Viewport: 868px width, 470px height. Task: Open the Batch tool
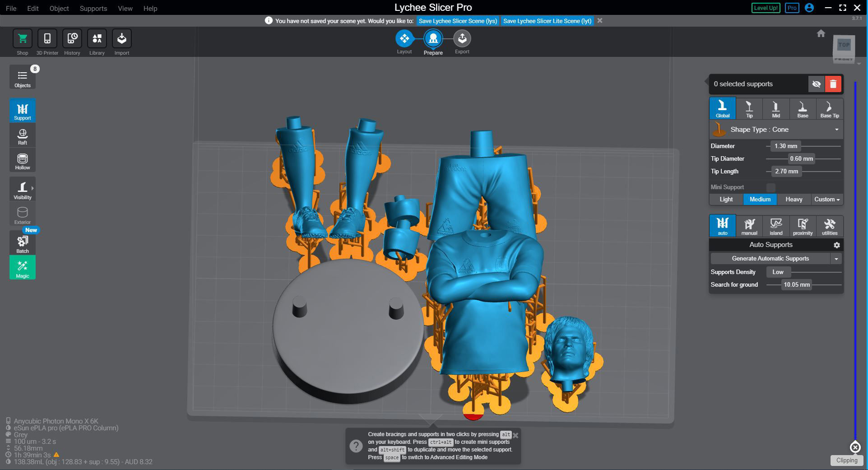pyautogui.click(x=23, y=243)
